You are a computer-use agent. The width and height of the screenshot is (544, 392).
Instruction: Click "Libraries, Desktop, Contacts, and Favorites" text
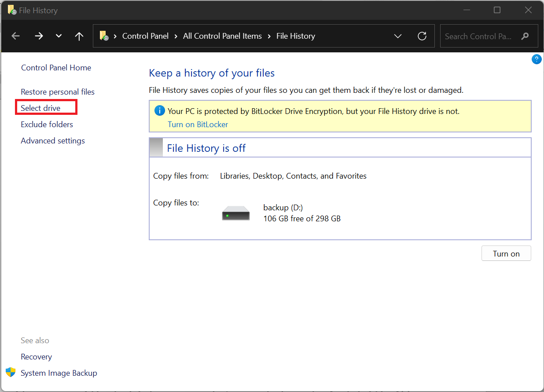[293, 176]
